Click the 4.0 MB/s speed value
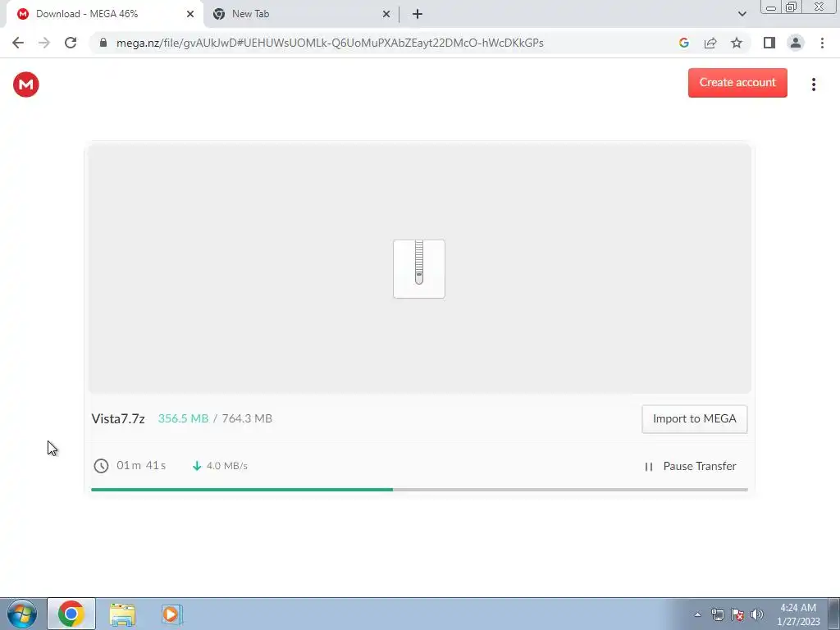 227,466
